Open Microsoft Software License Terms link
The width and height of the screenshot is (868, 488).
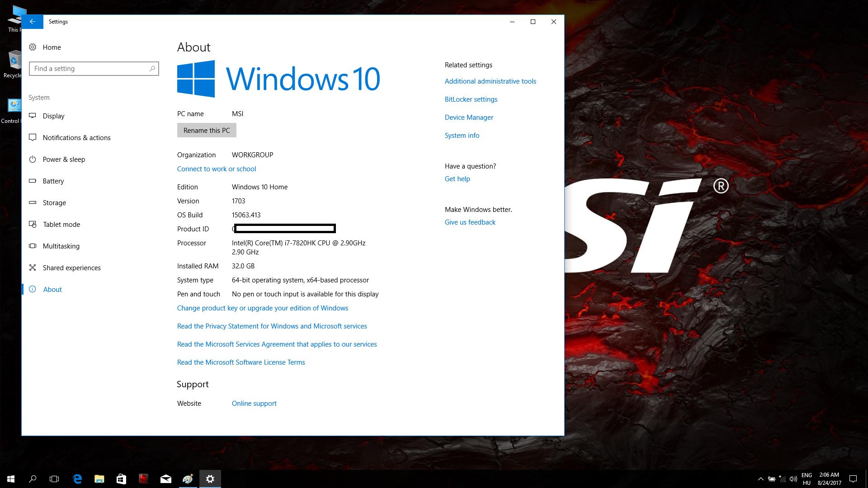[x=241, y=362]
